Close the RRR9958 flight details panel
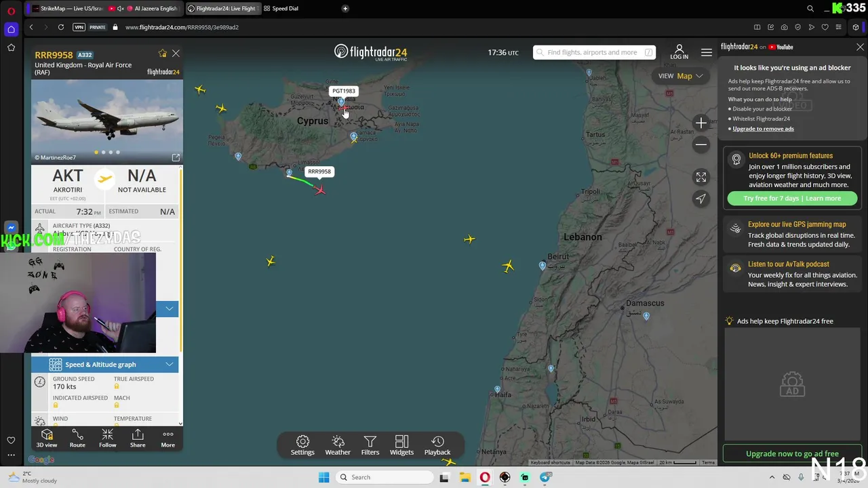Image resolution: width=868 pixels, height=488 pixels. click(x=176, y=54)
